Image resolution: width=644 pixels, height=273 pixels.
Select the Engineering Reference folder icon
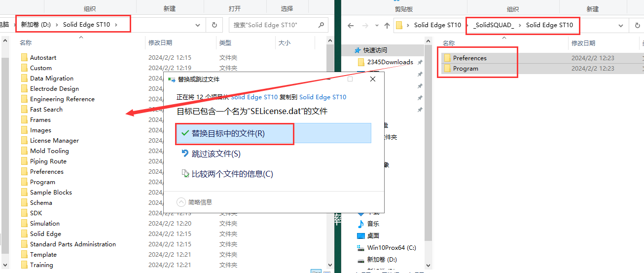pos(25,99)
